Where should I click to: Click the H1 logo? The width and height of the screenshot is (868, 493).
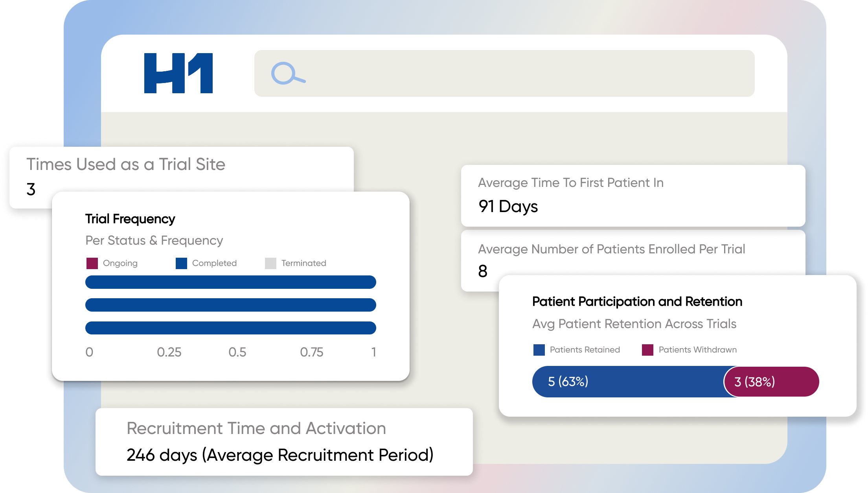[178, 73]
